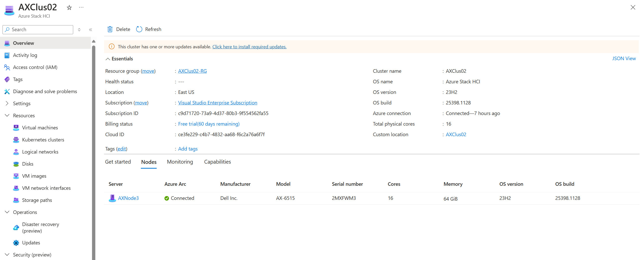Switch to the Monitoring tab
The height and width of the screenshot is (260, 644).
[x=180, y=162]
